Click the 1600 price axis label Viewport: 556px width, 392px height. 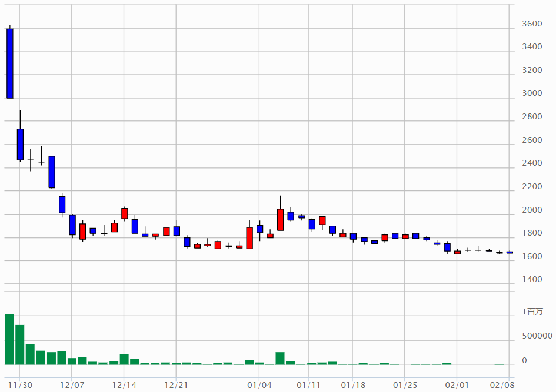tap(532, 256)
